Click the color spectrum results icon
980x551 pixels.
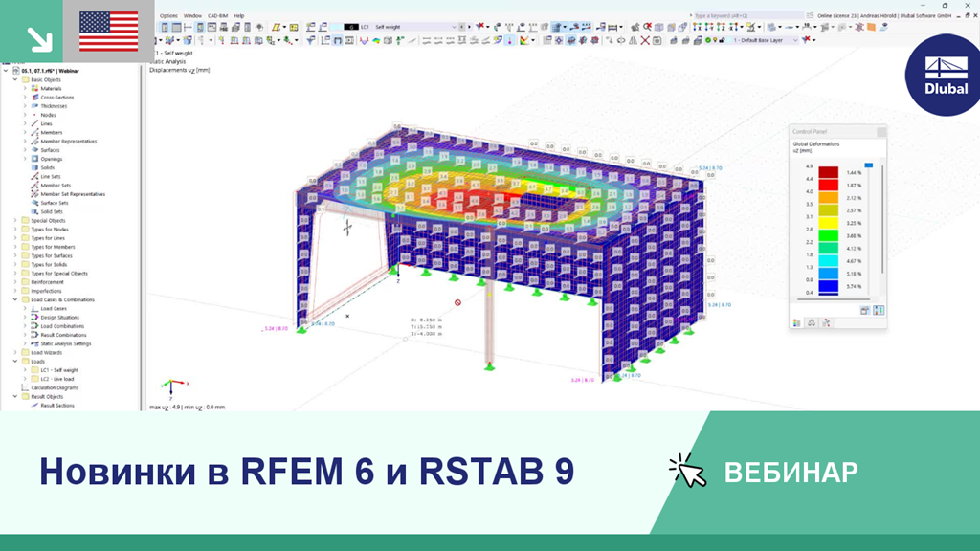coord(523,40)
